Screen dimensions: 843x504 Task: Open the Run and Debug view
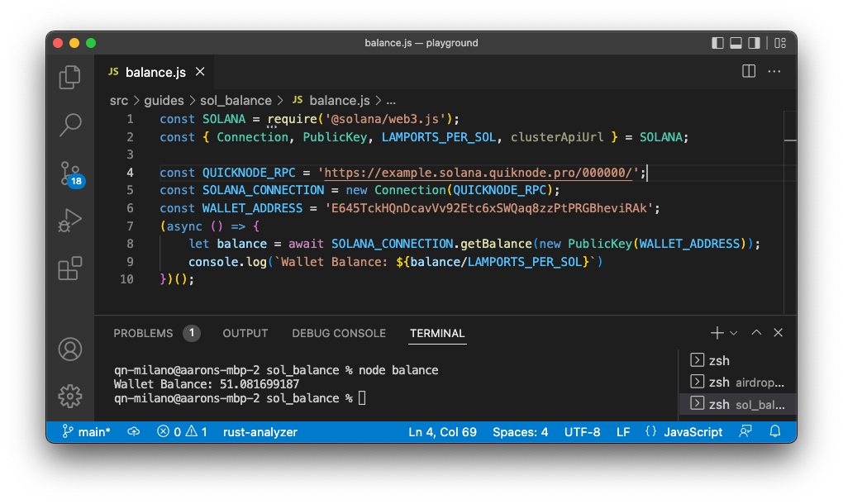[70, 221]
